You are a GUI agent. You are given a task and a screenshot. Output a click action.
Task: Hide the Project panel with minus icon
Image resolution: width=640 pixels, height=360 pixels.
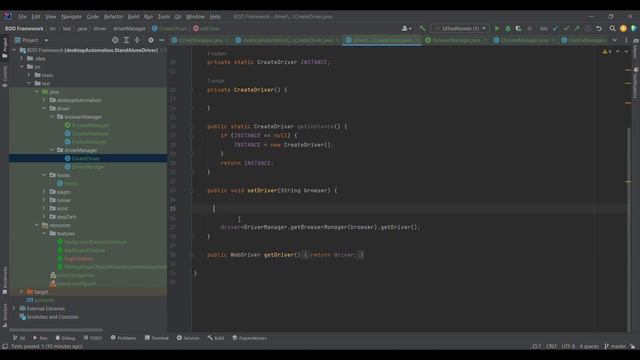click(x=162, y=40)
